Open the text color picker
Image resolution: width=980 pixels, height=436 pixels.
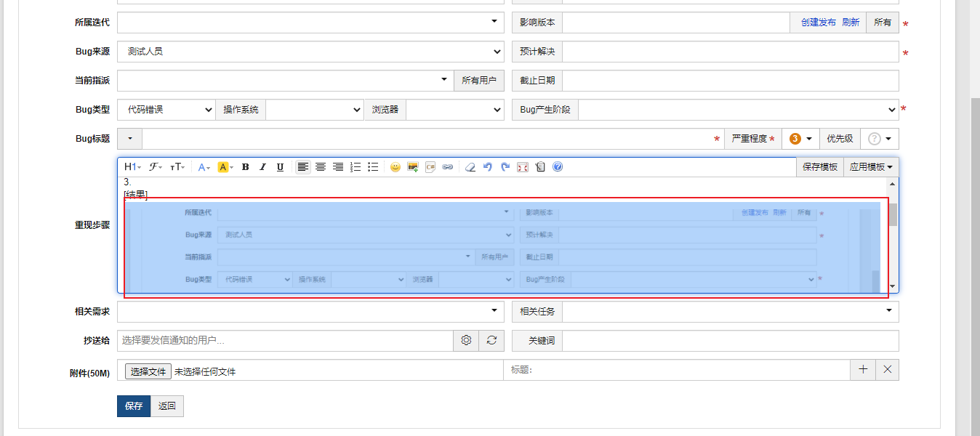click(x=204, y=167)
